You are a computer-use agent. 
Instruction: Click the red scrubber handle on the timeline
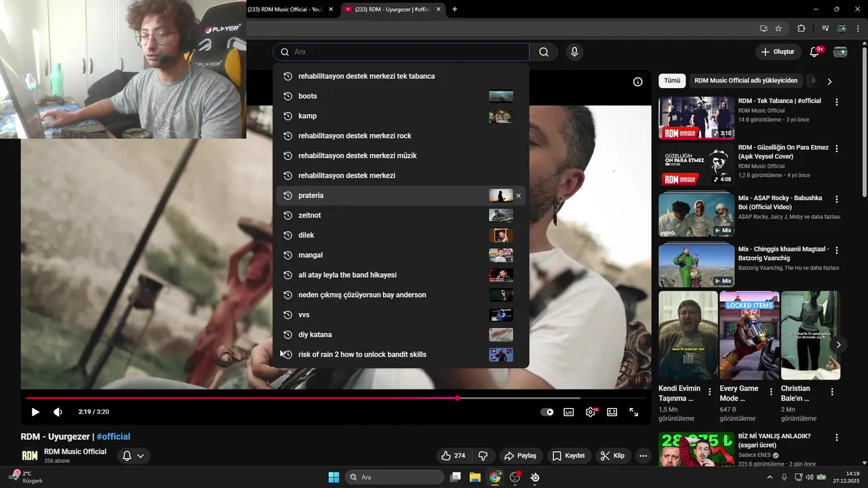458,399
